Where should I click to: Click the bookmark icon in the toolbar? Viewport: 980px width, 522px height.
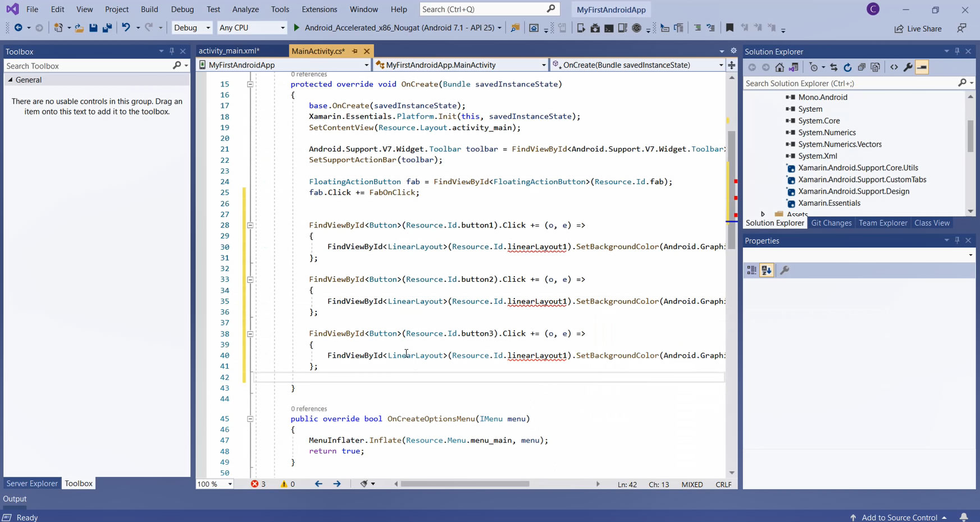click(x=730, y=28)
